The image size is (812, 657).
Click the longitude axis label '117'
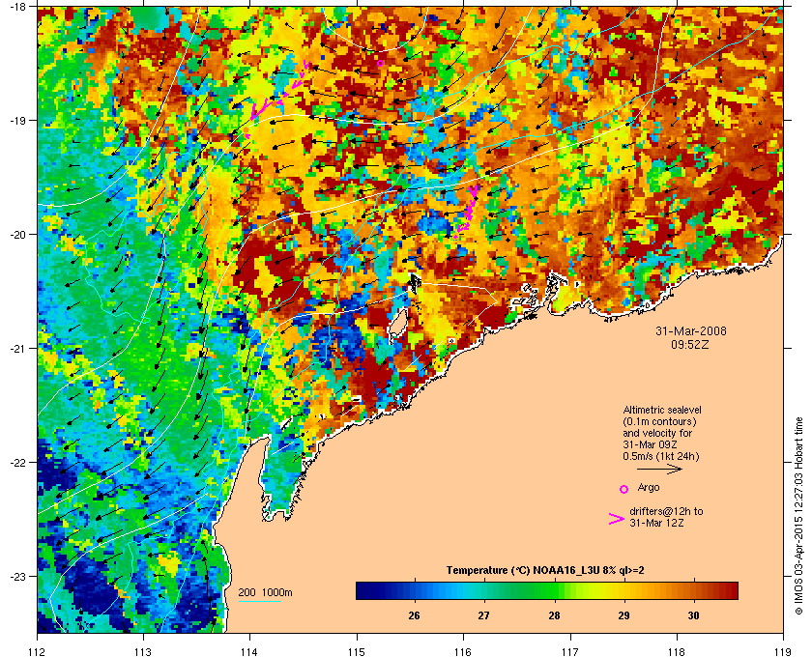point(570,651)
